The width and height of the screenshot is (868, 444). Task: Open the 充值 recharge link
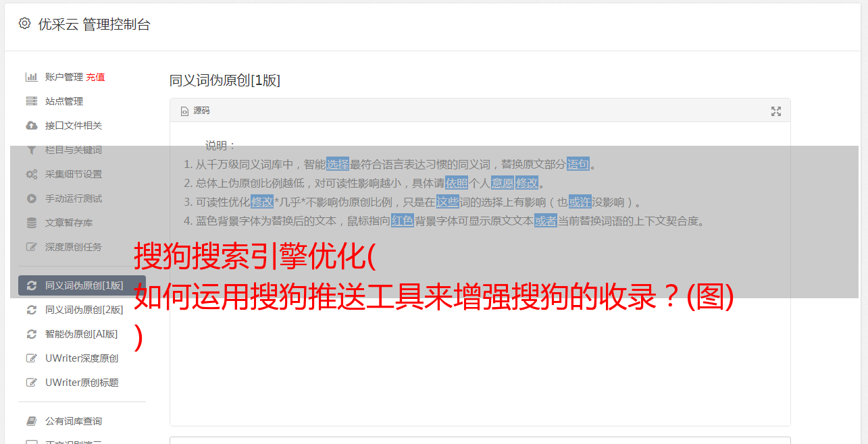(x=95, y=77)
